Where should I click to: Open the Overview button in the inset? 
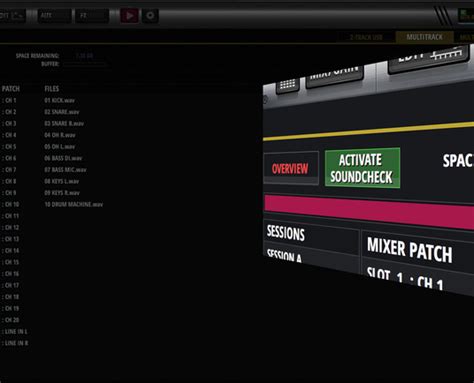[x=291, y=168]
